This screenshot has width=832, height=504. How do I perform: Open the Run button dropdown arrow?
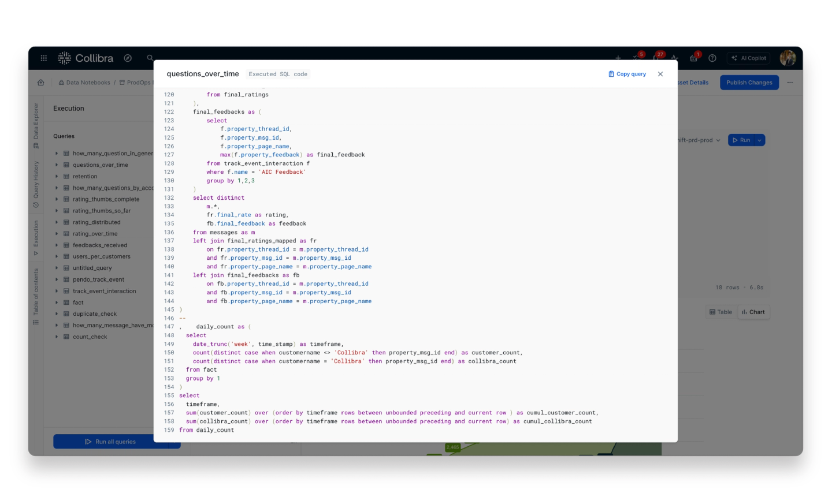point(760,140)
